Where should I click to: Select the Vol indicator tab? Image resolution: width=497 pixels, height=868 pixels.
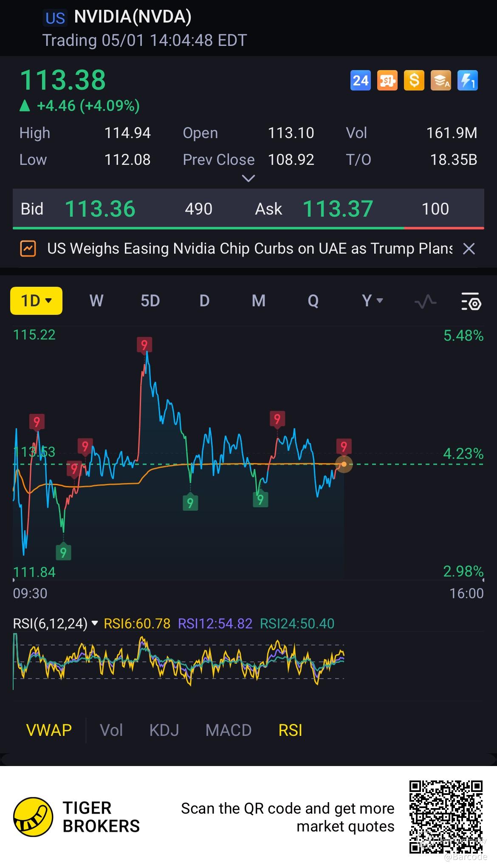[111, 730]
